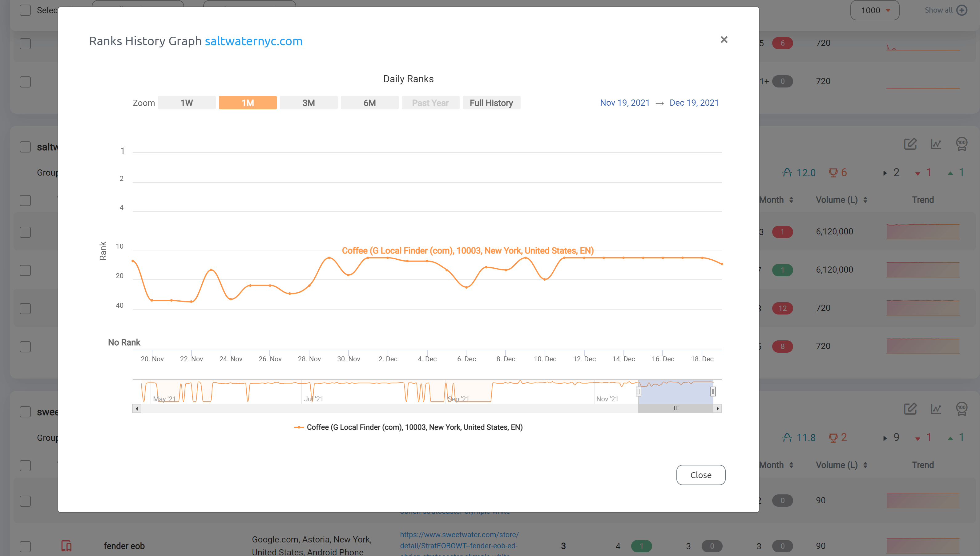Enable the Select all checkbox at the top
The width and height of the screenshot is (980, 556).
click(25, 10)
